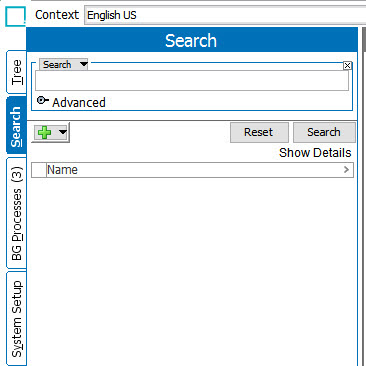
Task: Open the System Setup side tab
Action: pyautogui.click(x=16, y=319)
